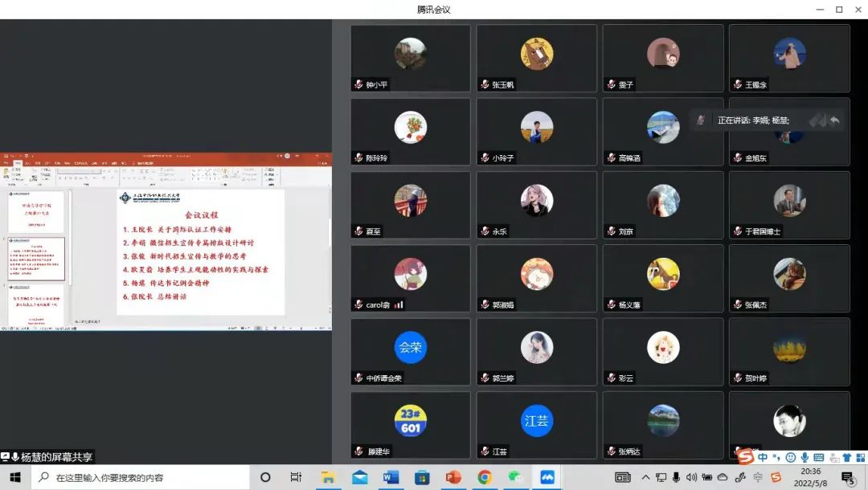The width and height of the screenshot is (868, 490).
Task: Toggle Sogou Chinese input mode indicator
Action: pyautogui.click(x=762, y=457)
